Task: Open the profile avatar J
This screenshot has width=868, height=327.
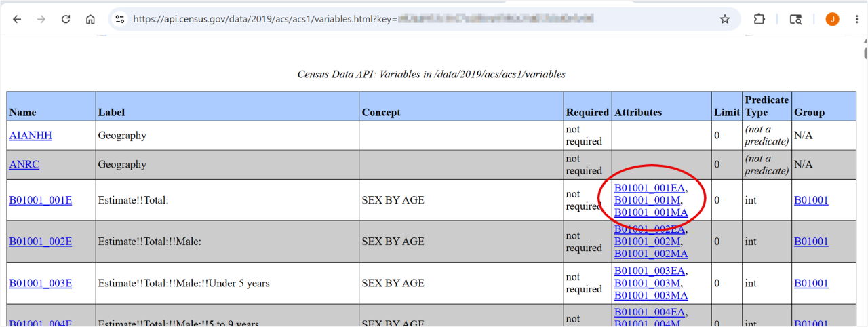Action: coord(832,19)
